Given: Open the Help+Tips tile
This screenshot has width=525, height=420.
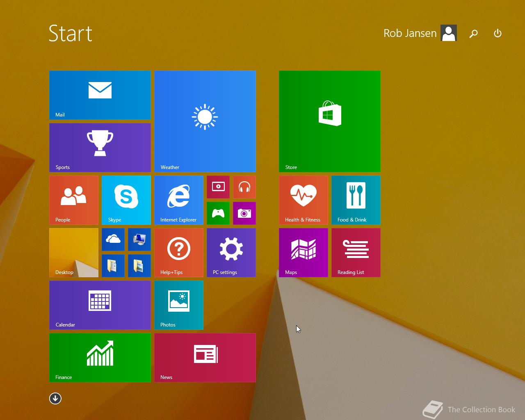Looking at the screenshot, I should [179, 253].
